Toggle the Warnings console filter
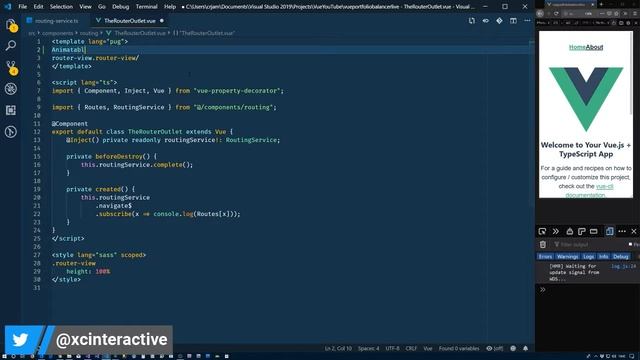Screen dimensions: 640x360 click(x=567, y=256)
